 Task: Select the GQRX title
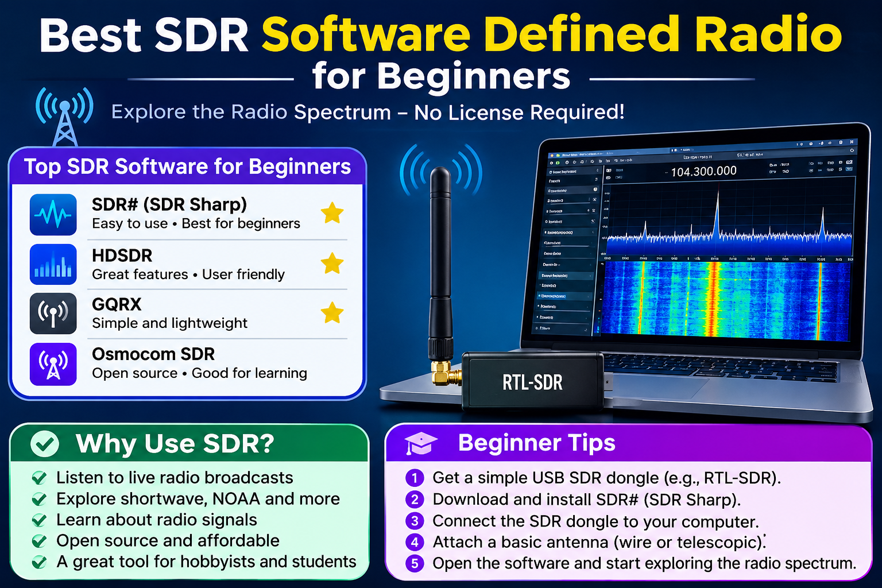(117, 304)
